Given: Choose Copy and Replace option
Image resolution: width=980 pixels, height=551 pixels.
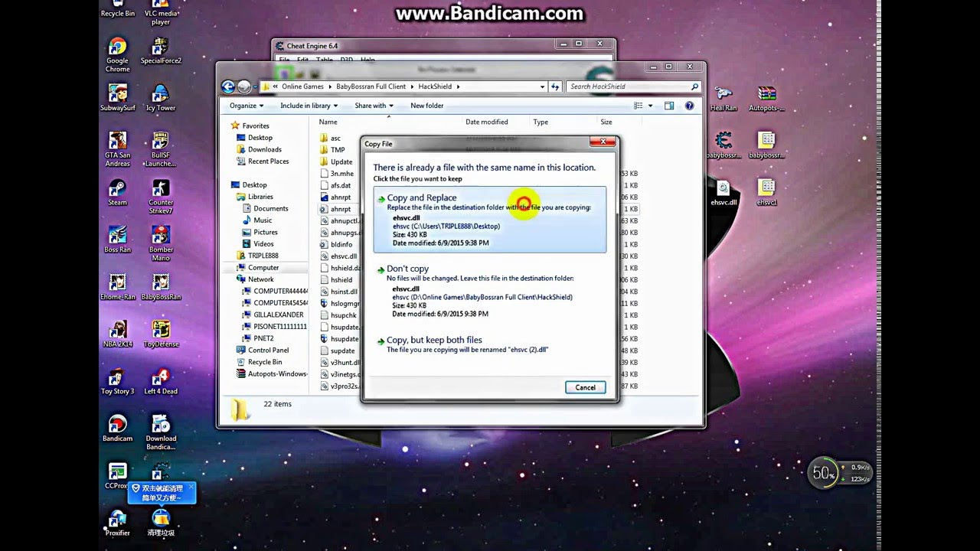Looking at the screenshot, I should pyautogui.click(x=489, y=220).
